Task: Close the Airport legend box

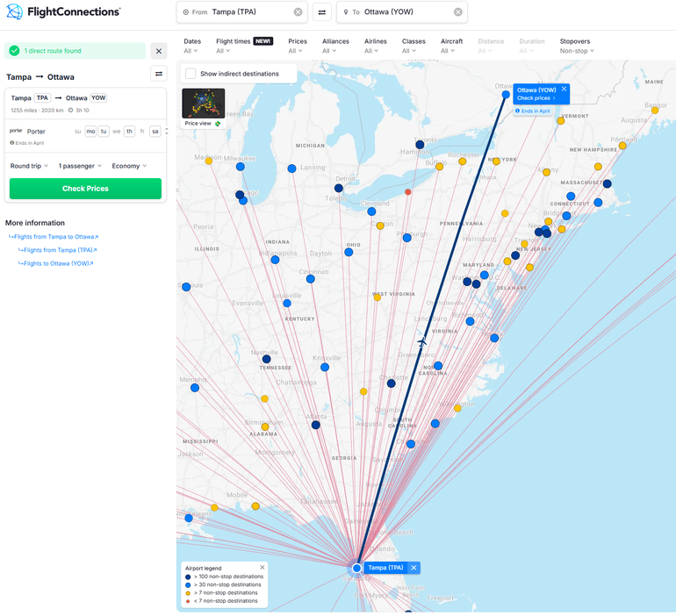Action: click(x=262, y=569)
